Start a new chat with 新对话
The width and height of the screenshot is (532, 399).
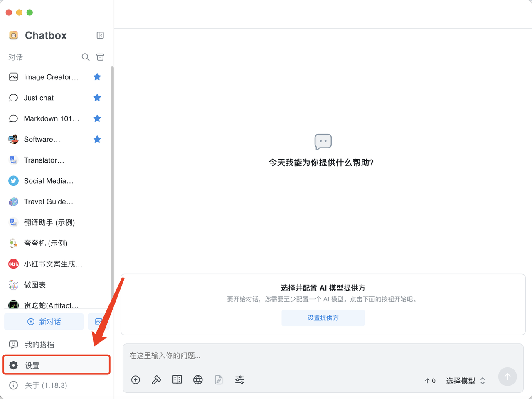click(44, 322)
